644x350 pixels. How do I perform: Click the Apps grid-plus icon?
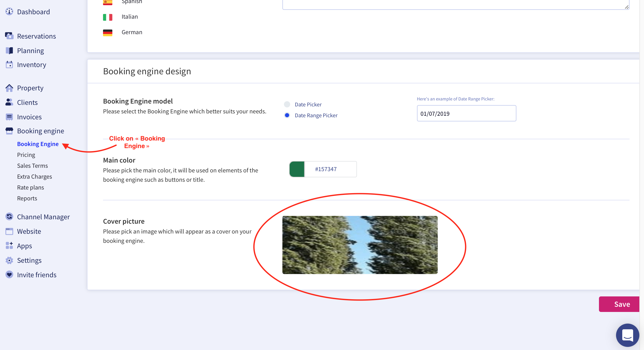(9, 246)
